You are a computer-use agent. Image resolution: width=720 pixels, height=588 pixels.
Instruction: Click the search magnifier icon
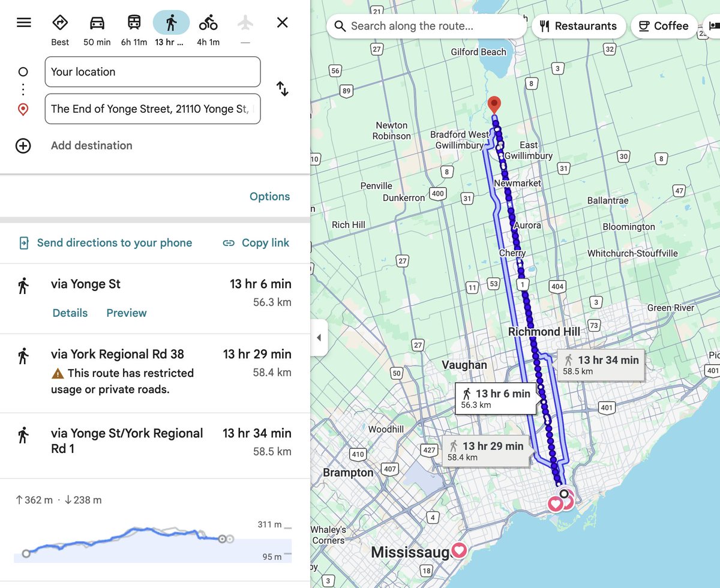pos(340,26)
